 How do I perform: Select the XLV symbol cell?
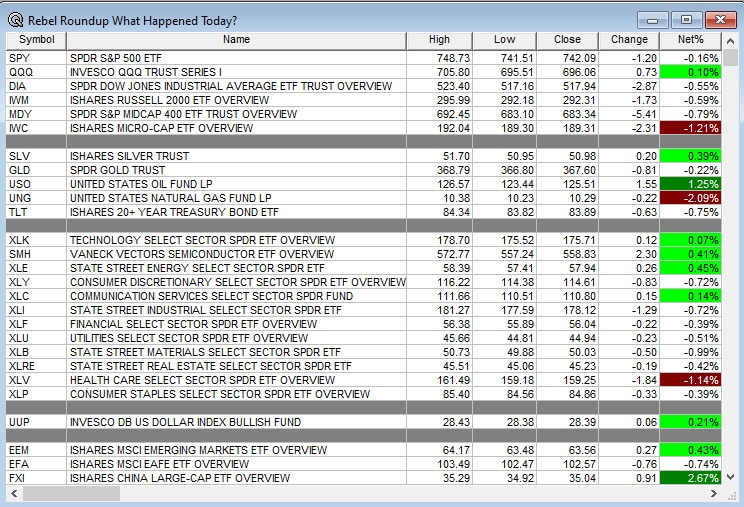[x=36, y=380]
